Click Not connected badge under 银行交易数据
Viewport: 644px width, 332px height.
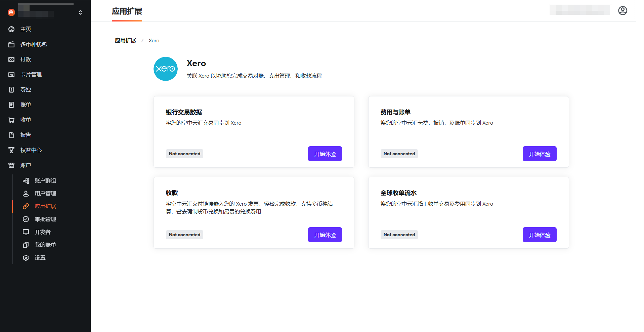(184, 154)
